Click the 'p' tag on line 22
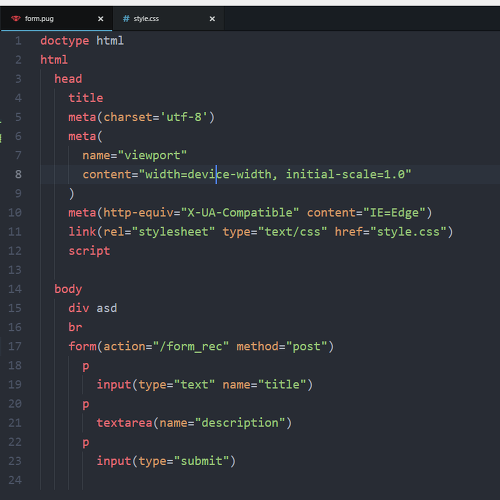Viewport: 500px width, 500px height. coord(86,443)
